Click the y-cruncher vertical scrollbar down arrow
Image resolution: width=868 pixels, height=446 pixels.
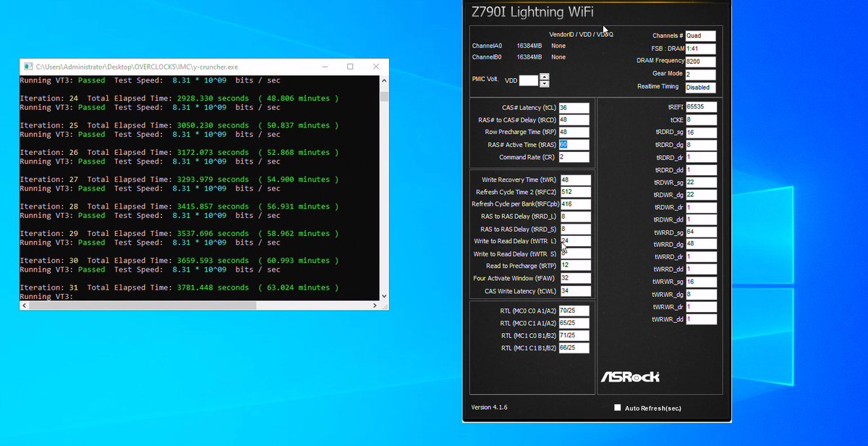pos(385,296)
